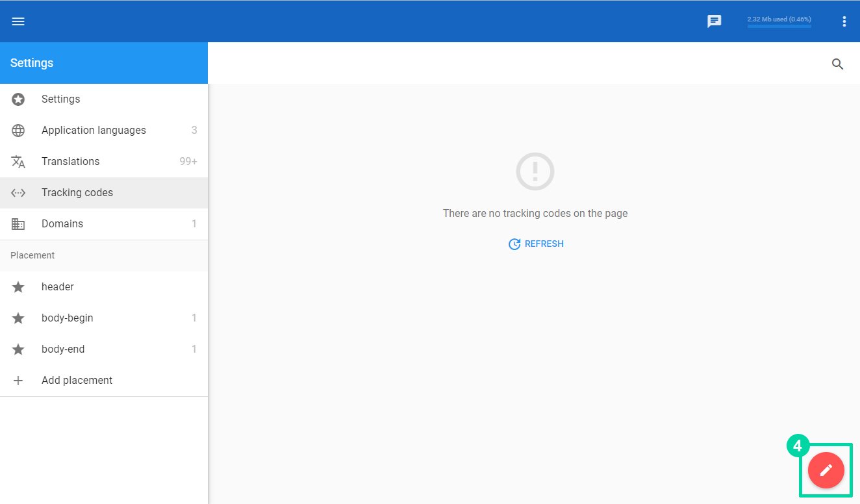This screenshot has width=860, height=504.
Task: Open the three-dot more options menu
Action: point(844,21)
